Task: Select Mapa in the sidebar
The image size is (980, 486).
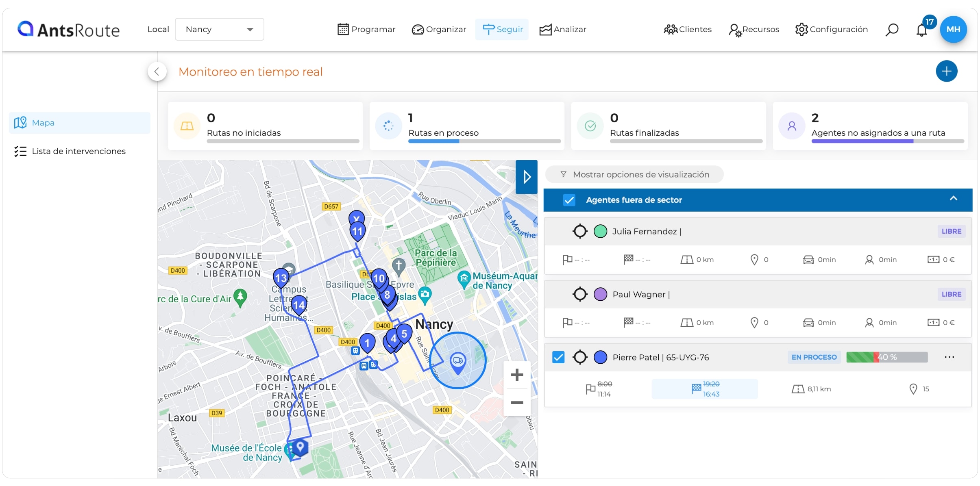Action: [80, 123]
